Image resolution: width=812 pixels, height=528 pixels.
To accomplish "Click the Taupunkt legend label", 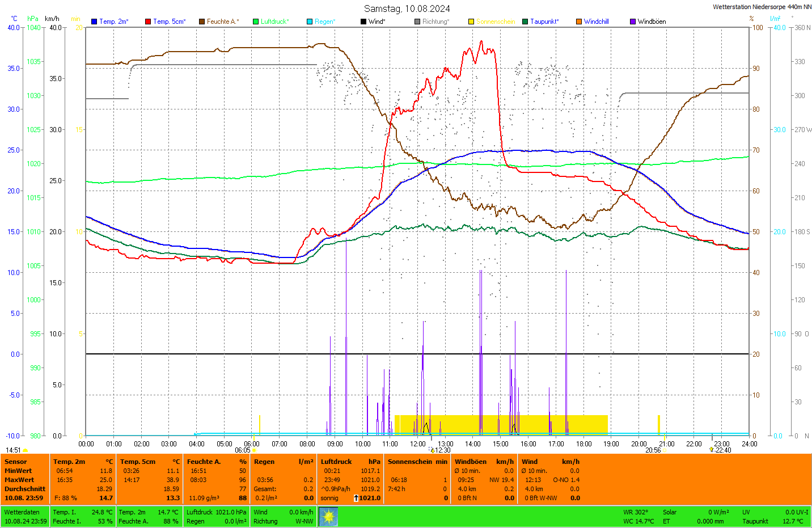I will click(x=544, y=22).
